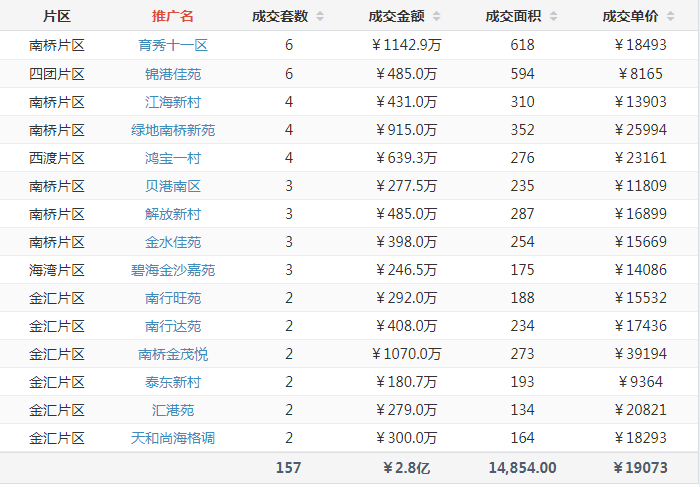The width and height of the screenshot is (700, 487).
Task: Open the 南行达苑 link
Action: (x=173, y=326)
